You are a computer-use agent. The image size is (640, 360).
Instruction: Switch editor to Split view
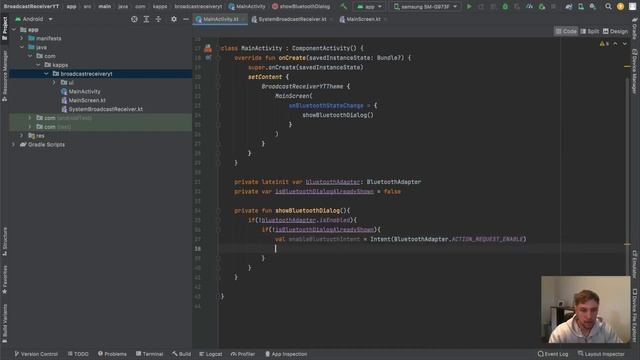(589, 31)
